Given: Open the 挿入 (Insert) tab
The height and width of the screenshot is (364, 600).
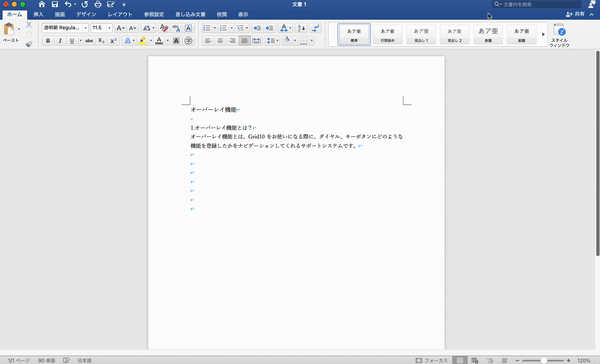Looking at the screenshot, I should 38,15.
